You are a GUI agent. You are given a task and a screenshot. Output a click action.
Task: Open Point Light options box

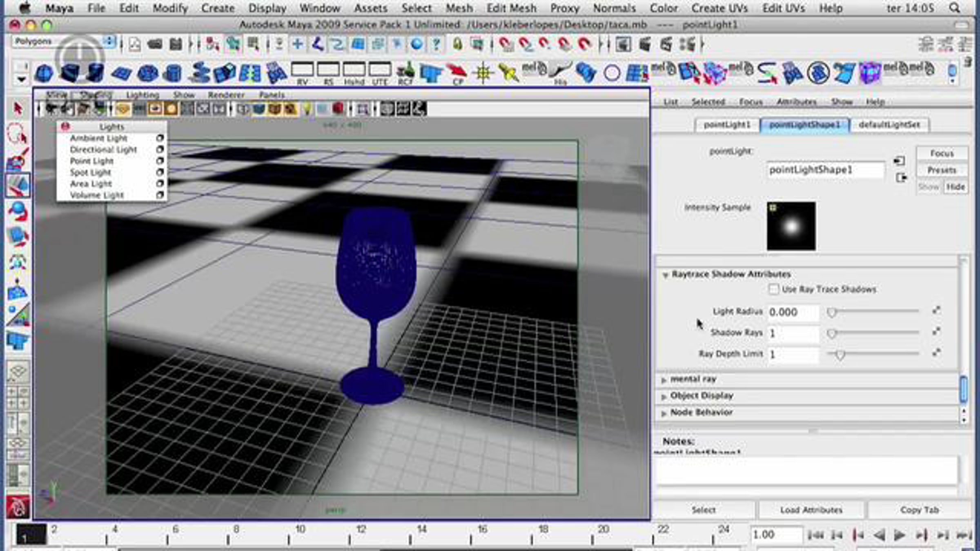pos(160,161)
